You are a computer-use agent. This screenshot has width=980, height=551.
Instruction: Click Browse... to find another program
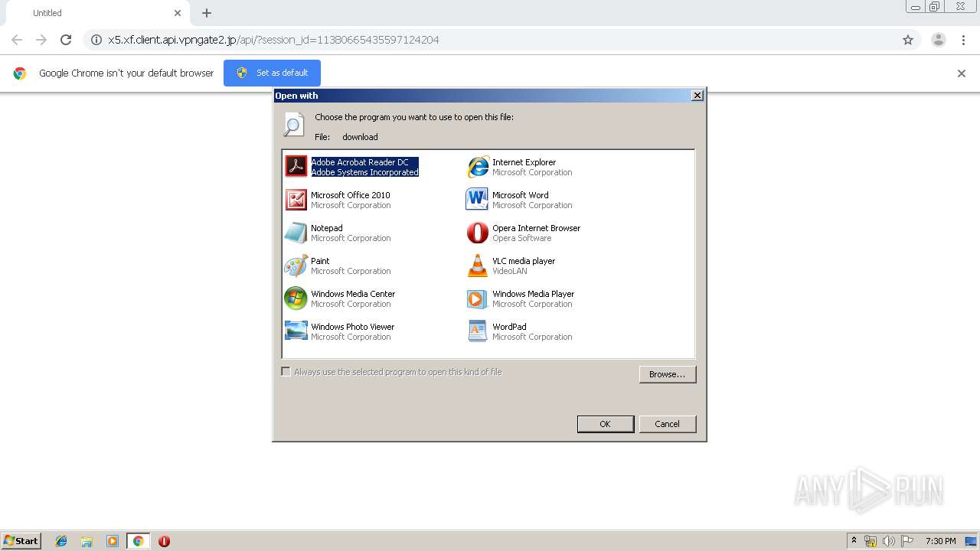point(668,374)
